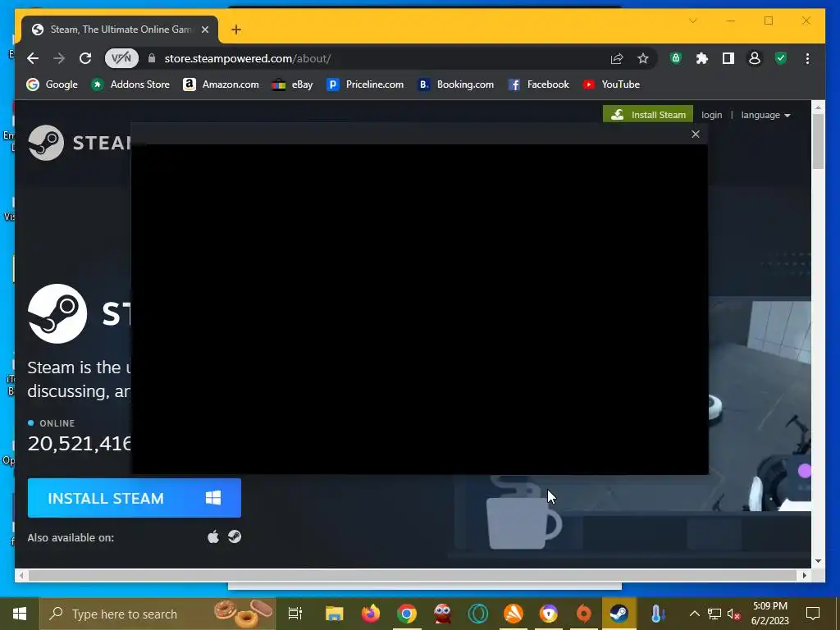Go back to the previous page
The image size is (840, 630).
pyautogui.click(x=33, y=58)
